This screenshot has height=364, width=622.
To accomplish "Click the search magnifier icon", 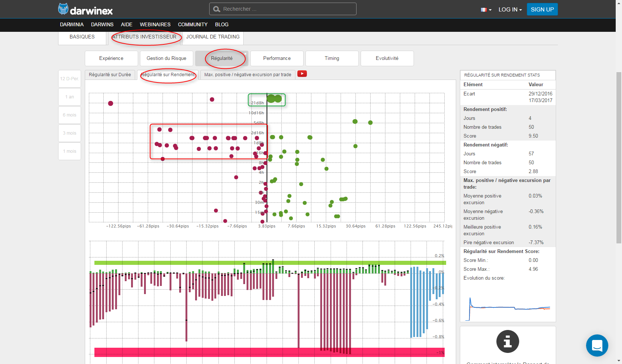I will 217,9.
